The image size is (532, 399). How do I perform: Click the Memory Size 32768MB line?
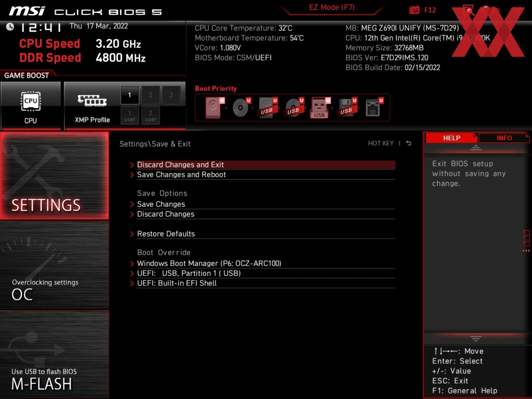tap(385, 48)
